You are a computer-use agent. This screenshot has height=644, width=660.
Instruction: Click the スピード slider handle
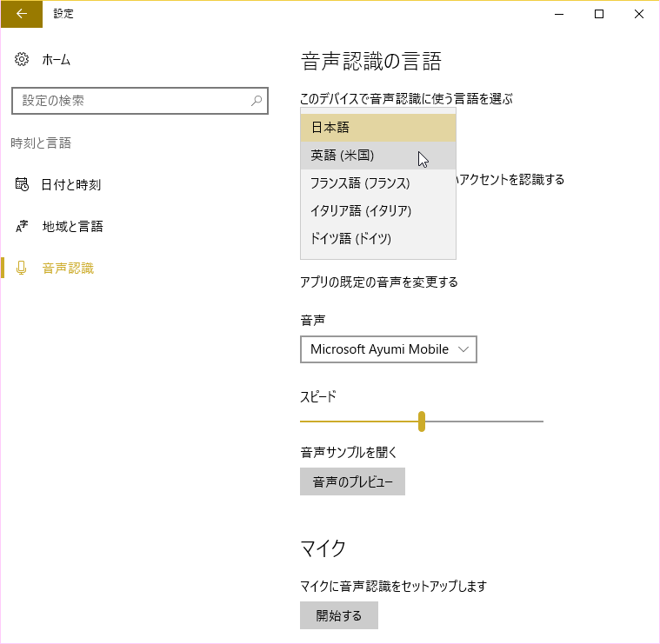click(x=422, y=422)
